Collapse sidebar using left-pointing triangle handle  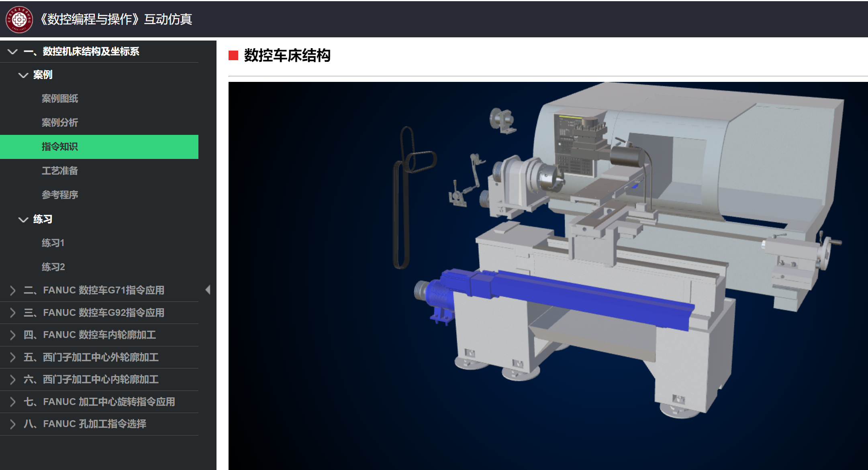[x=208, y=290]
